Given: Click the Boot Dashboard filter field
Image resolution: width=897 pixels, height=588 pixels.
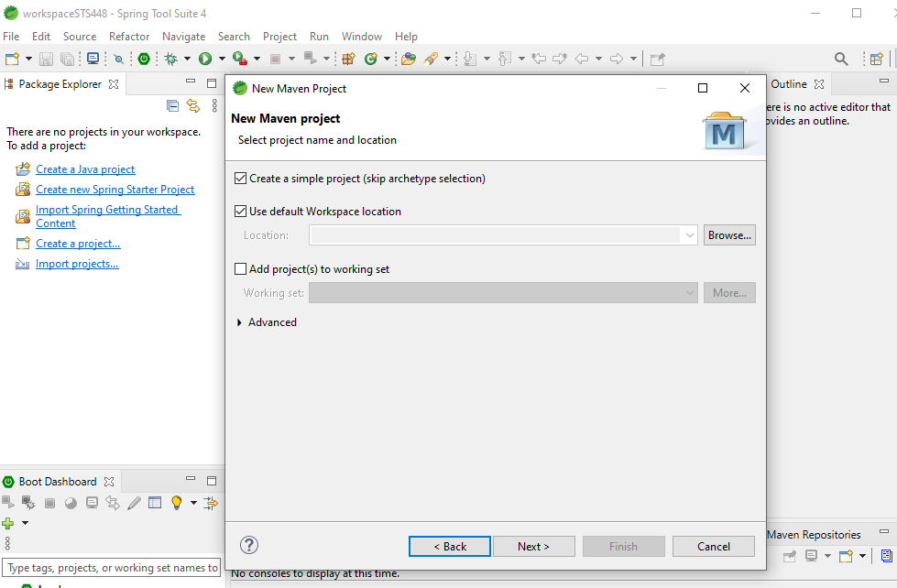Looking at the screenshot, I should pos(110,566).
